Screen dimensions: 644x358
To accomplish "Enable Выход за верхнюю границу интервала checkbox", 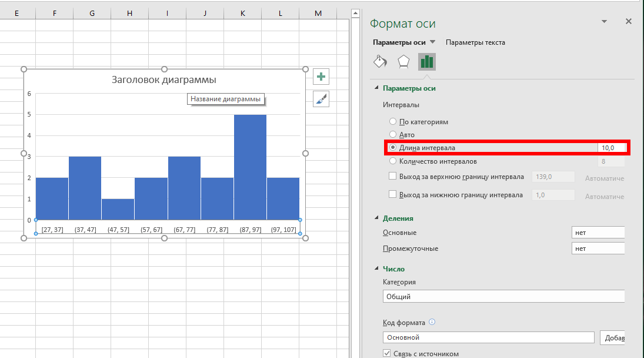I will [393, 176].
